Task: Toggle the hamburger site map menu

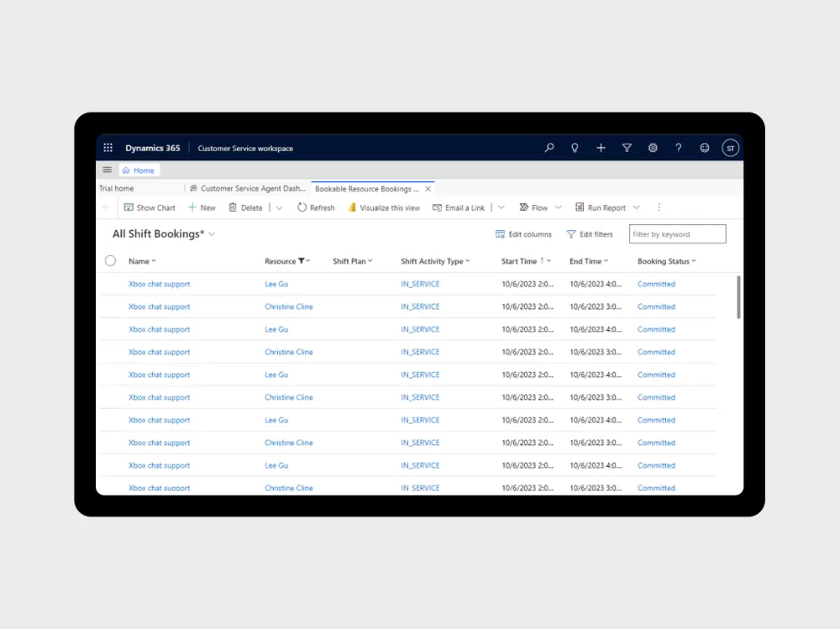Action: pos(108,170)
